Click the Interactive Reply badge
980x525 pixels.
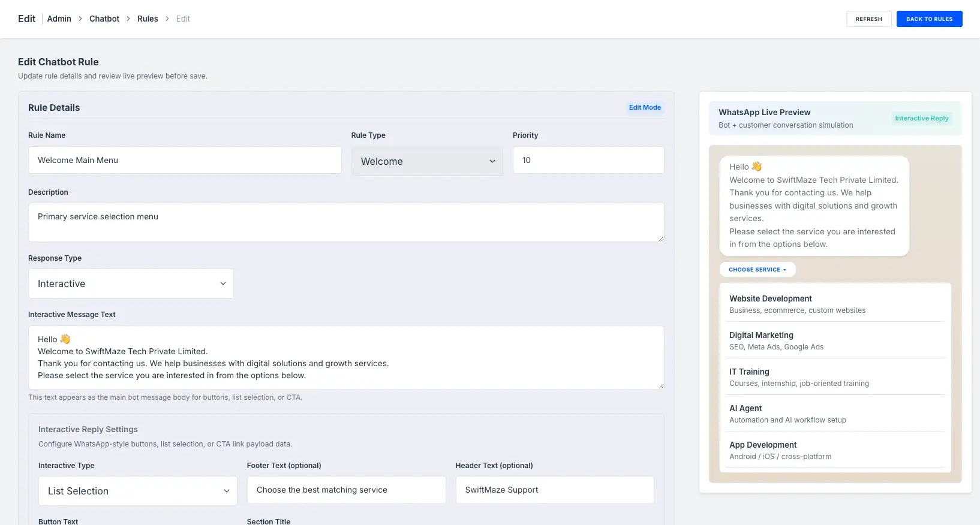tap(922, 118)
